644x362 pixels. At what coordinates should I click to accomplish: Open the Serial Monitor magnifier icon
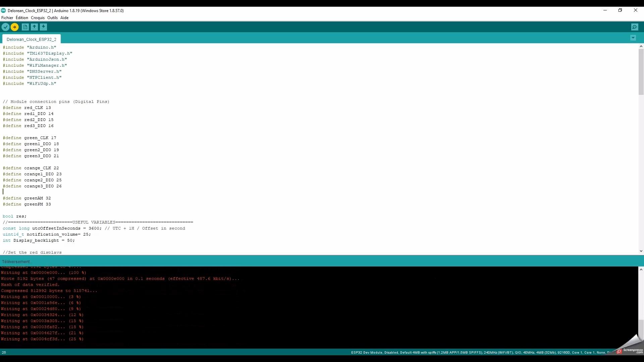pos(634,27)
